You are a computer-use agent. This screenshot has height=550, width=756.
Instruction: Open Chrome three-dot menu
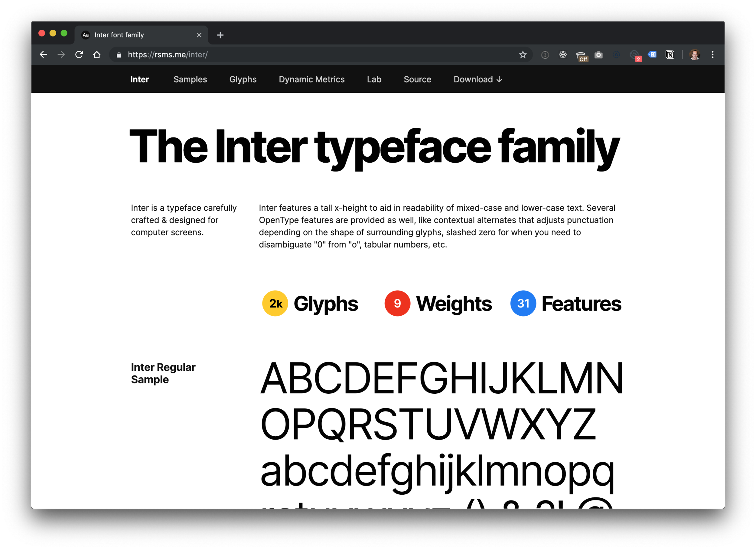[712, 55]
